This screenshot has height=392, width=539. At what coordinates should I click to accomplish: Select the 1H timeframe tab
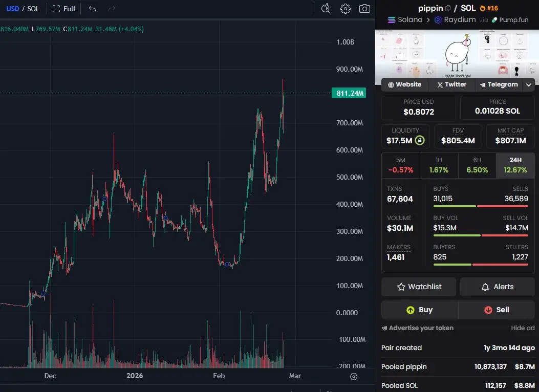pos(439,165)
